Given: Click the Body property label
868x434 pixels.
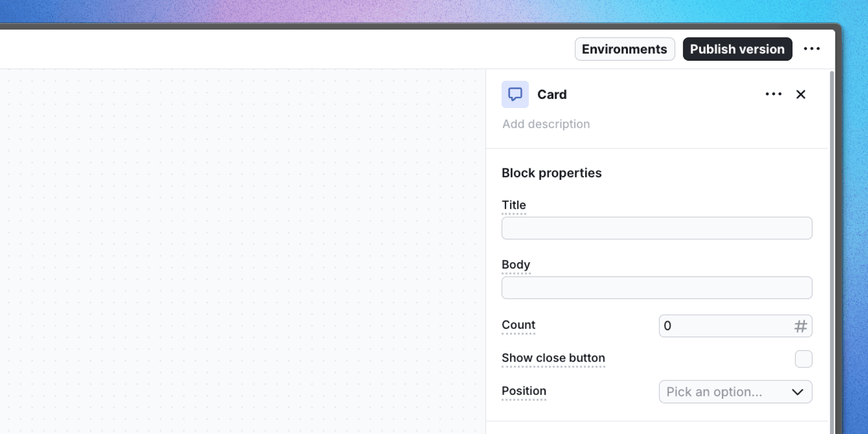Looking at the screenshot, I should click(x=515, y=265).
